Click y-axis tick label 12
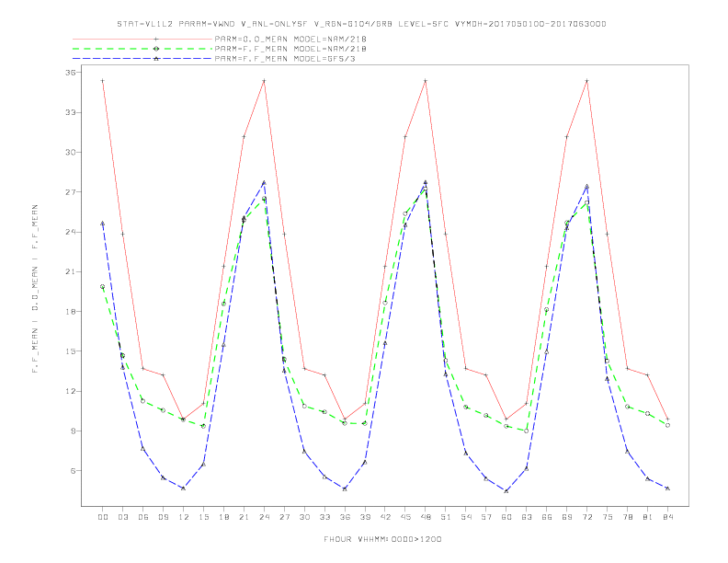Screen dimensions: 728x563 (71, 391)
